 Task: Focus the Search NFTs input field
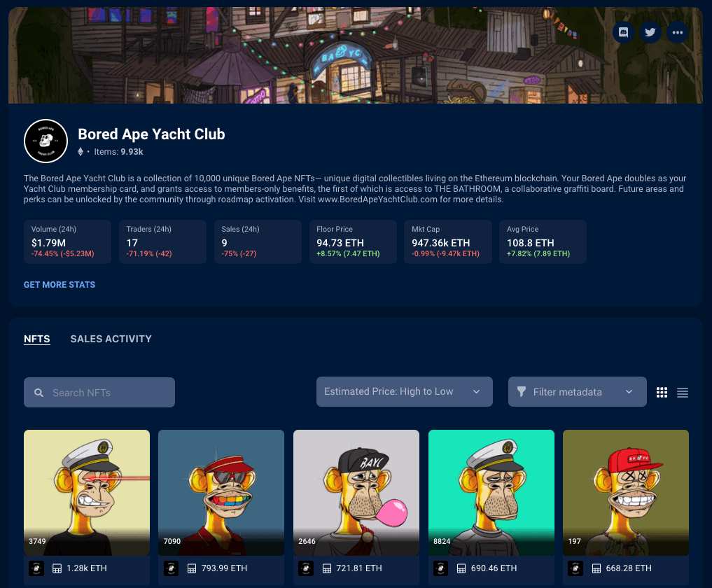coord(99,393)
